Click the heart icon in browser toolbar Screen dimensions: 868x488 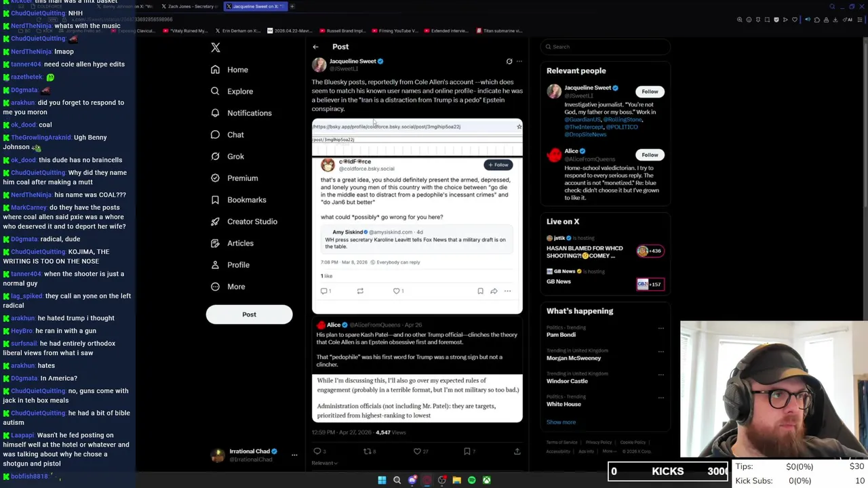pos(795,20)
